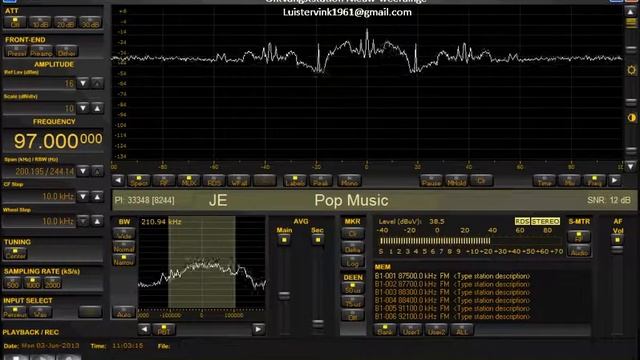Image resolution: width=640 pixels, height=360 pixels.
Task: Select Perseus as the input
Action: (15, 312)
